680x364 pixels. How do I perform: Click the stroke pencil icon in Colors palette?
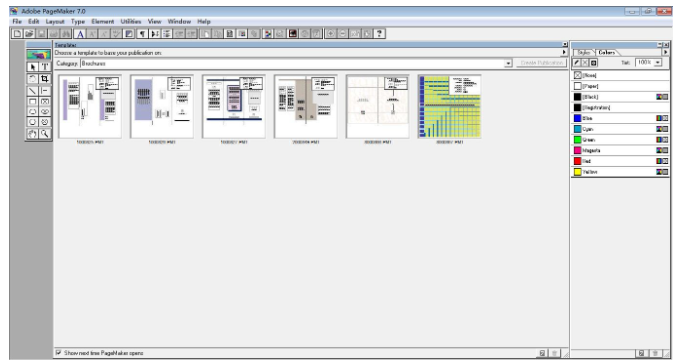[x=577, y=63]
